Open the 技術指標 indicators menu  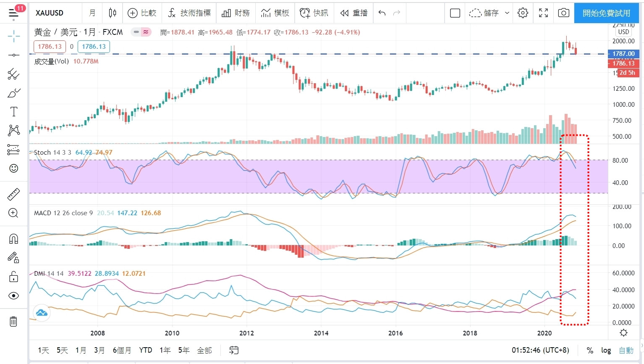coord(189,13)
